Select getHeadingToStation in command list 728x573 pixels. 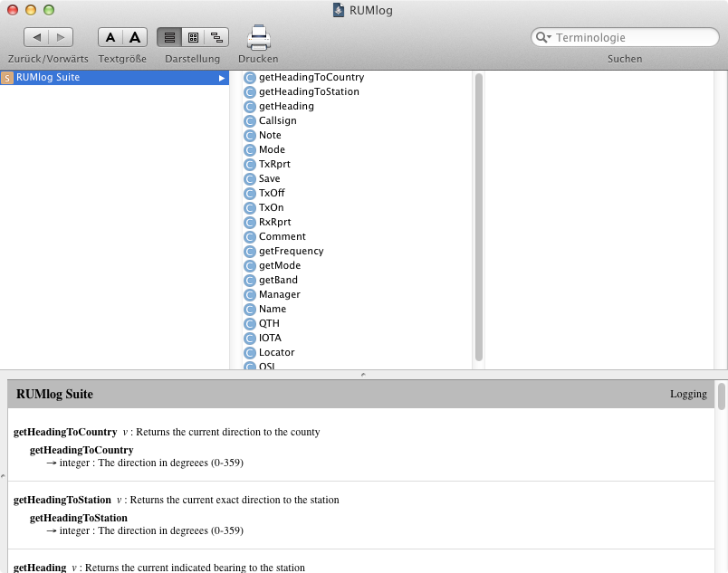(309, 91)
